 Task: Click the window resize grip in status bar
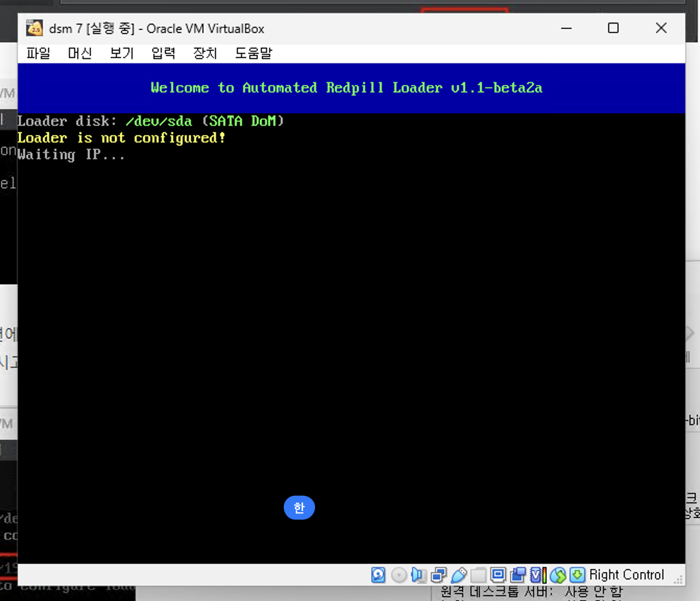pyautogui.click(x=679, y=579)
